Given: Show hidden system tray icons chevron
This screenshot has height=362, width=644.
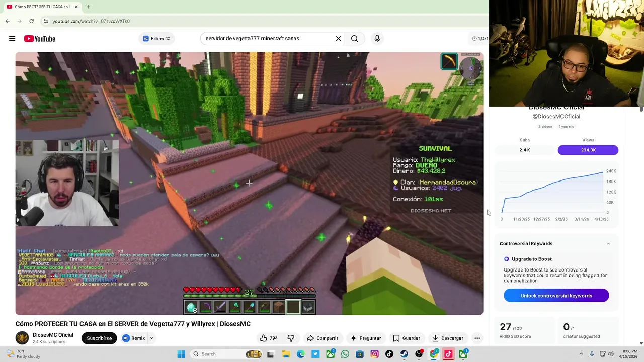Looking at the screenshot, I should (x=581, y=354).
